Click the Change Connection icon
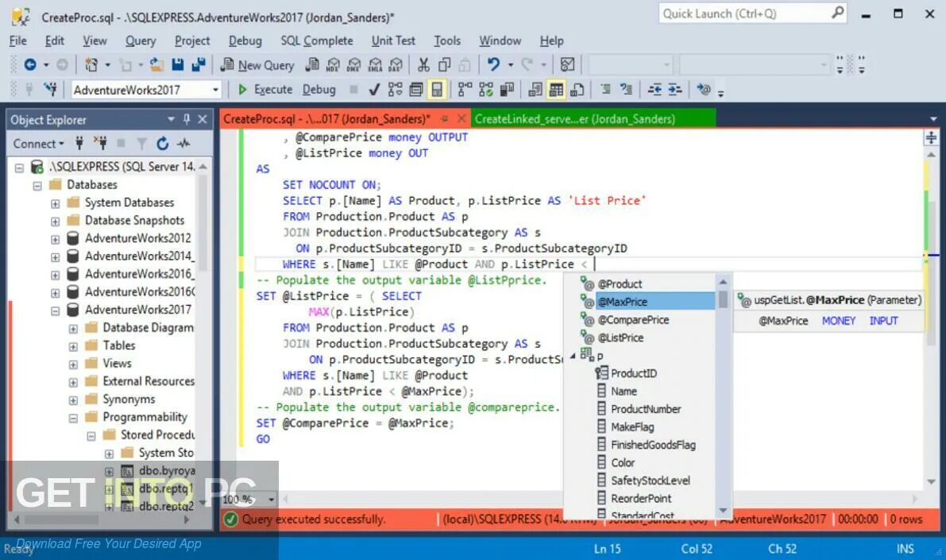 click(50, 90)
